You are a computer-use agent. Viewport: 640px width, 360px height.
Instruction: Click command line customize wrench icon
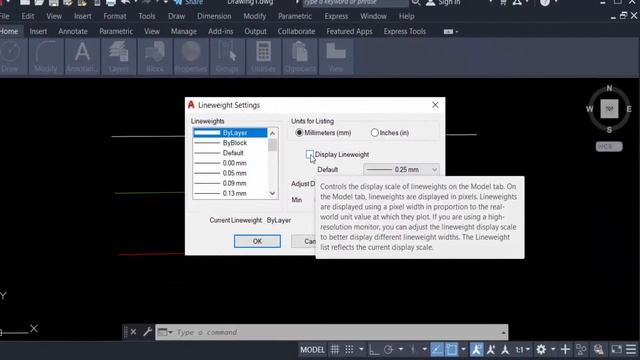click(x=147, y=332)
